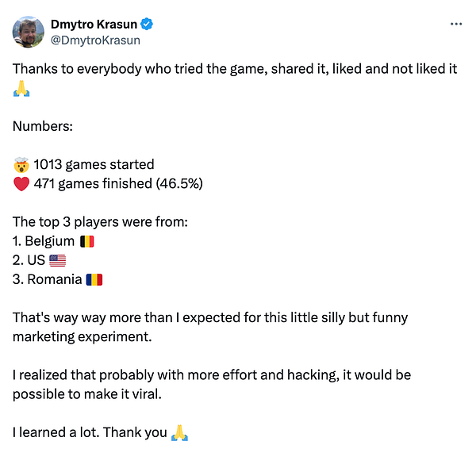Click the exploding head emoji
This screenshot has width=476, height=449.
point(21,165)
